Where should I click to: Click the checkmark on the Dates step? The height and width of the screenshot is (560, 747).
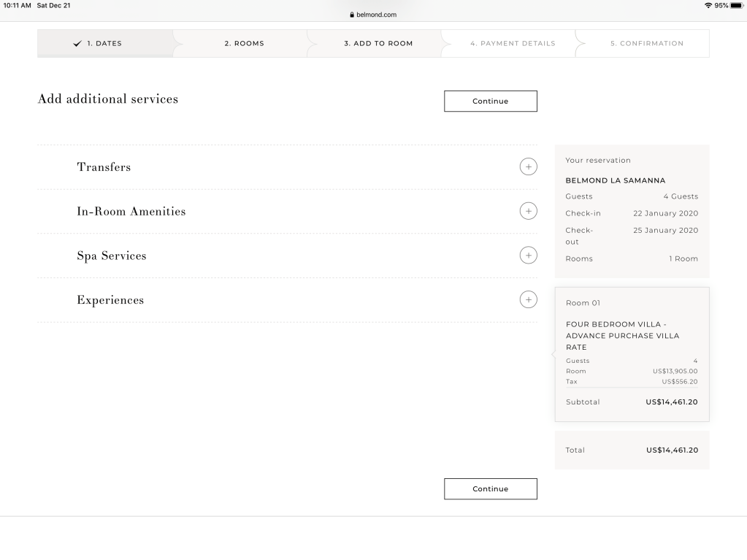tap(77, 44)
